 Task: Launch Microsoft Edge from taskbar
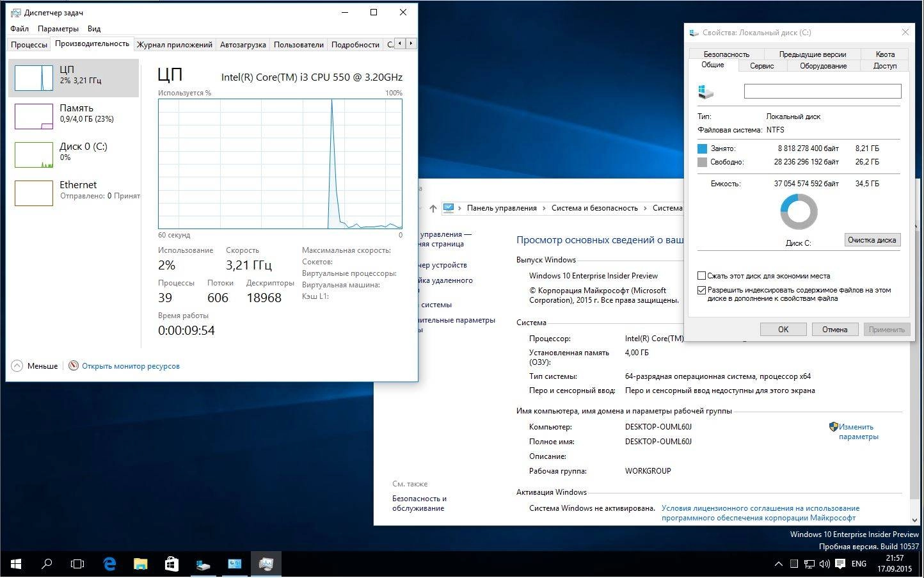(x=109, y=564)
